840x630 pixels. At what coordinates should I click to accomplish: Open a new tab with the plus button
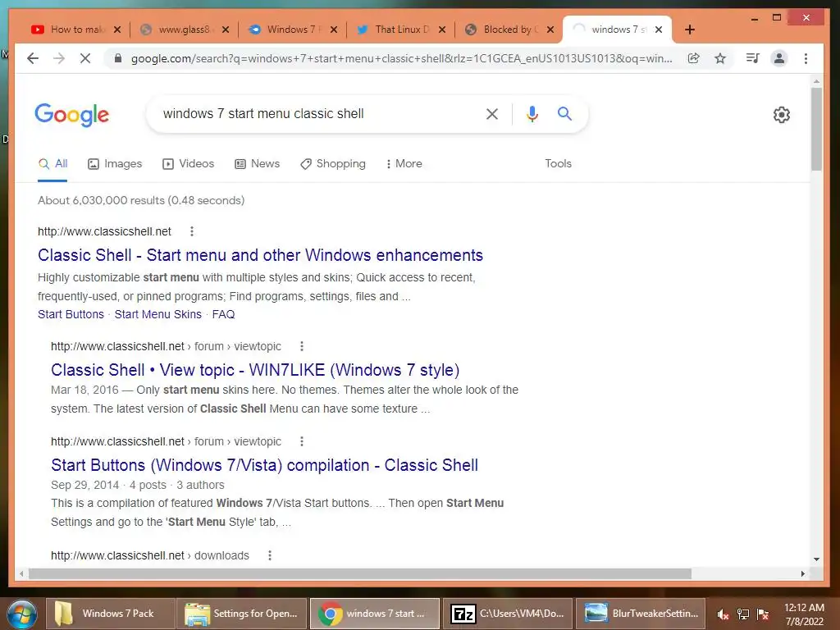tap(690, 30)
